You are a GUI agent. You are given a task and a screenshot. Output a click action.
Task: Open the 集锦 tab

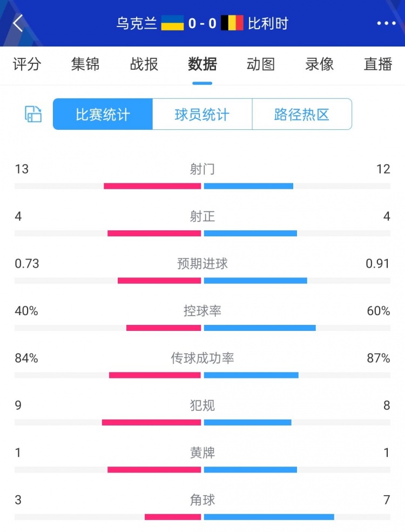pos(85,64)
